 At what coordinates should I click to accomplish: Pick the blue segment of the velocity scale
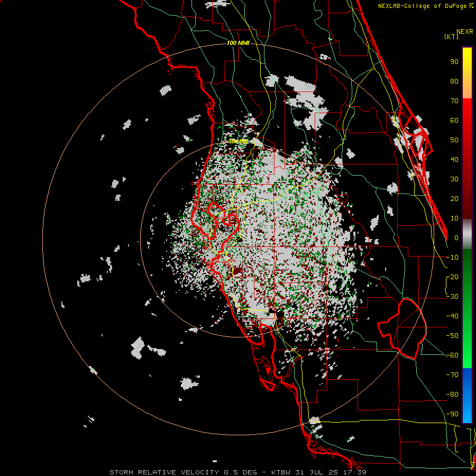point(467,396)
